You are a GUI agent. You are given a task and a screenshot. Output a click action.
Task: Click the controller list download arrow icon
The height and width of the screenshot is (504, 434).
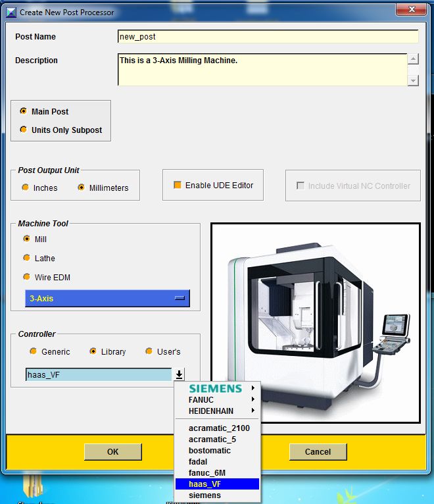180,374
